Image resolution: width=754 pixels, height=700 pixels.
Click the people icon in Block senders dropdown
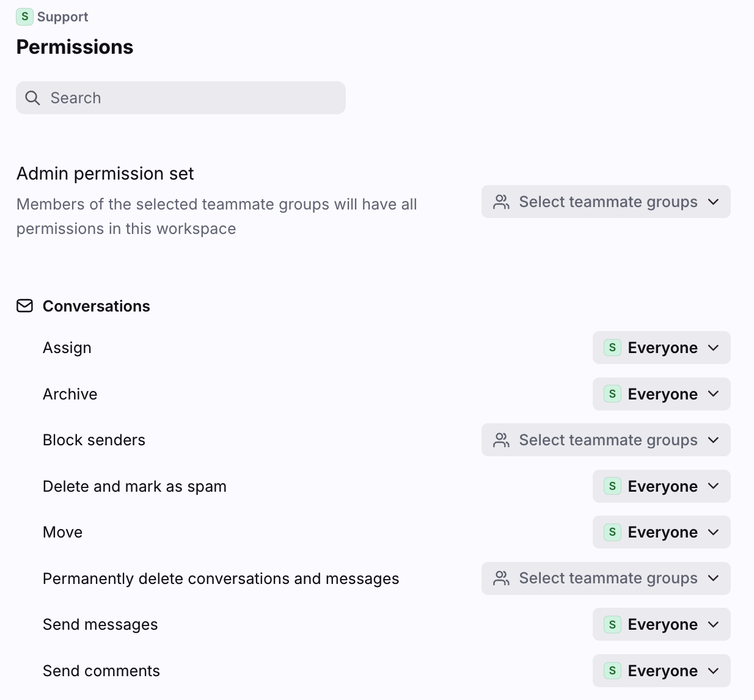[x=501, y=440]
